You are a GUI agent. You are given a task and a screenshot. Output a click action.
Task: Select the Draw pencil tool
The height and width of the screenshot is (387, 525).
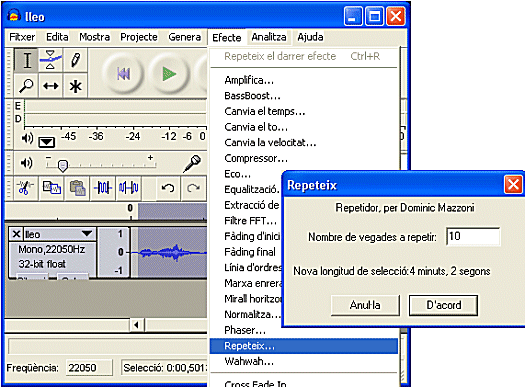pos(75,60)
